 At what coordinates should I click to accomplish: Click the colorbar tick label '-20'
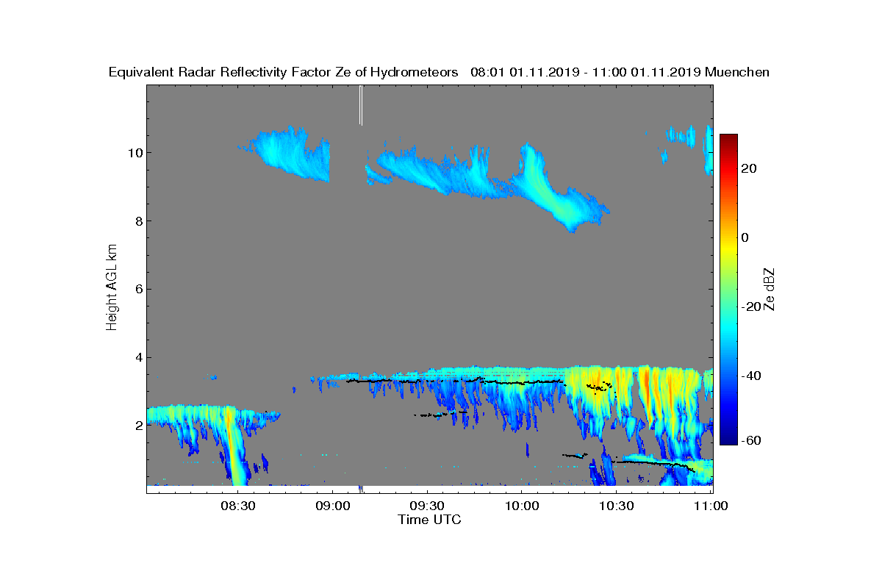coord(751,306)
